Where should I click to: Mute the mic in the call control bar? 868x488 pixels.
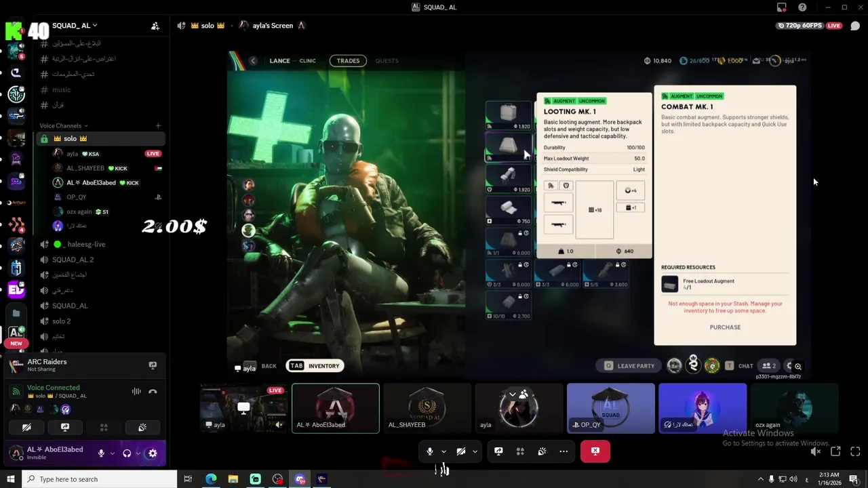pos(429,451)
